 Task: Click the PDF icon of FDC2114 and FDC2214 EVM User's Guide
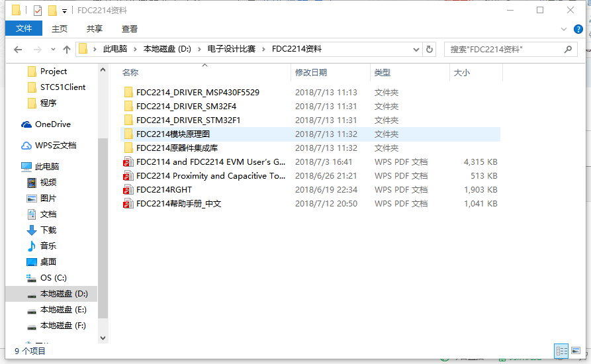128,162
